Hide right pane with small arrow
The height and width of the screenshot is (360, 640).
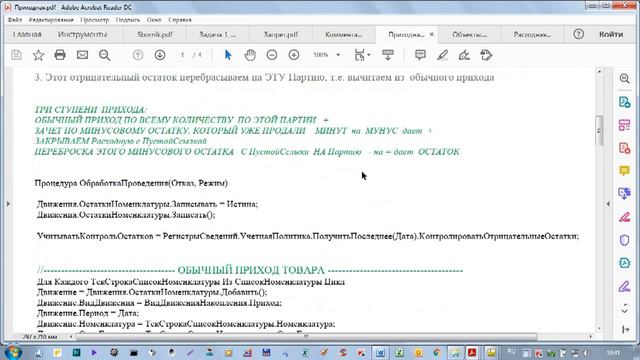608,203
